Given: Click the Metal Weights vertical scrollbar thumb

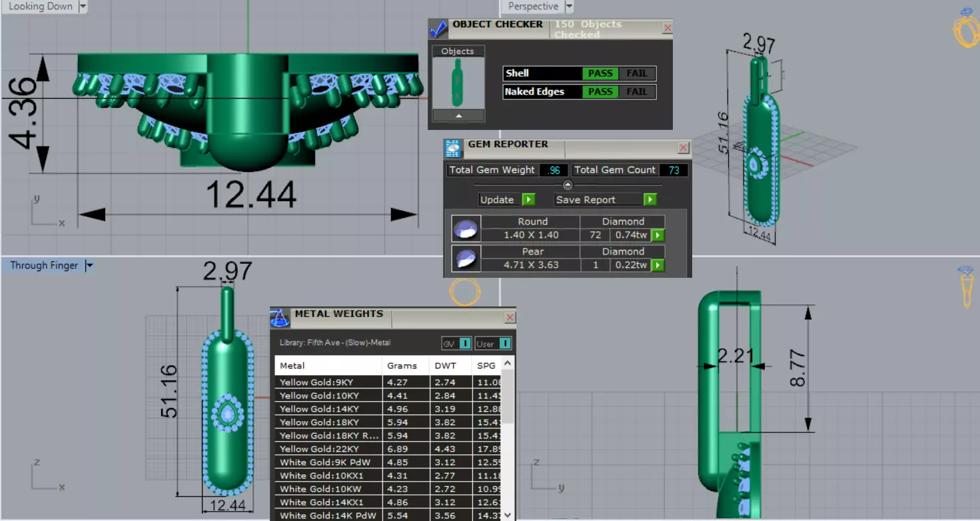Looking at the screenshot, I should (x=508, y=397).
